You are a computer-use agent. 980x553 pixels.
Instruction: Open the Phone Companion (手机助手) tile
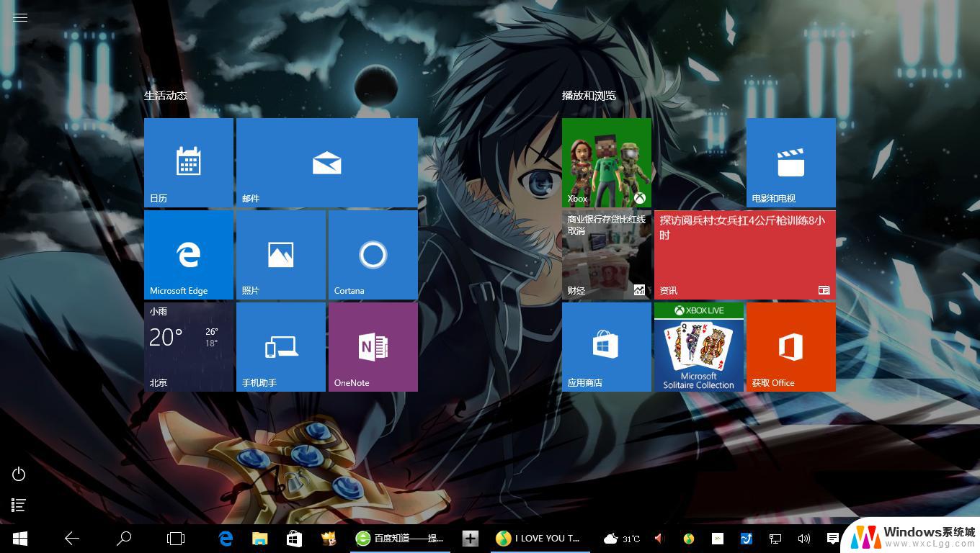click(281, 347)
